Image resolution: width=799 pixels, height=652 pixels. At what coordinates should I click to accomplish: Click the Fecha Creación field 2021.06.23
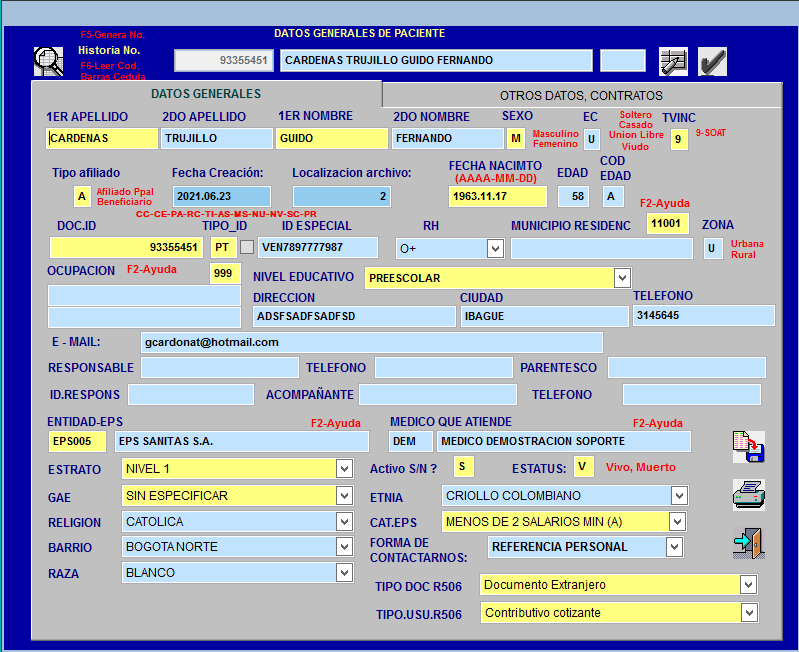pos(222,196)
